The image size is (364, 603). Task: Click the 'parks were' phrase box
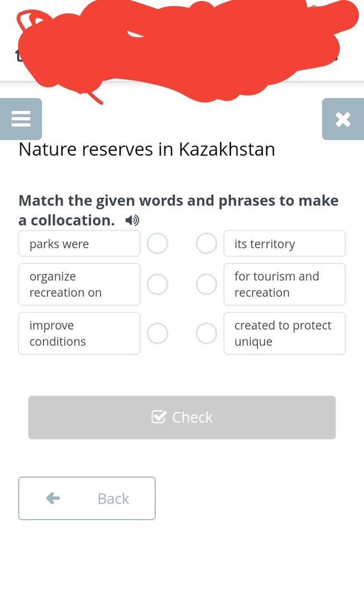79,243
